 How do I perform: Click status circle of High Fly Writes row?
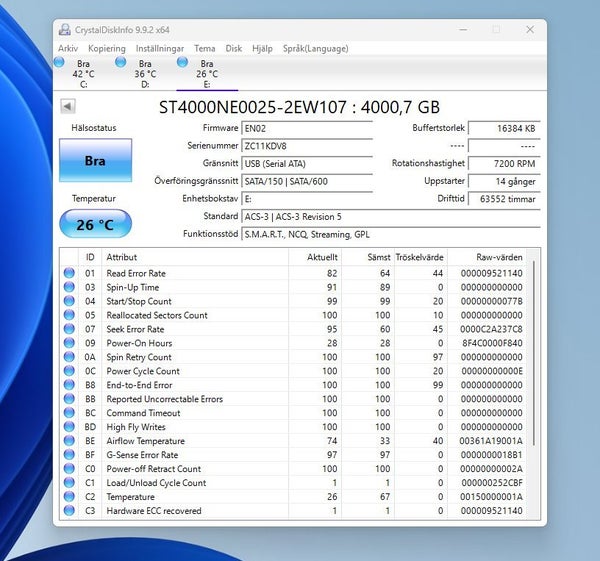[x=69, y=427]
